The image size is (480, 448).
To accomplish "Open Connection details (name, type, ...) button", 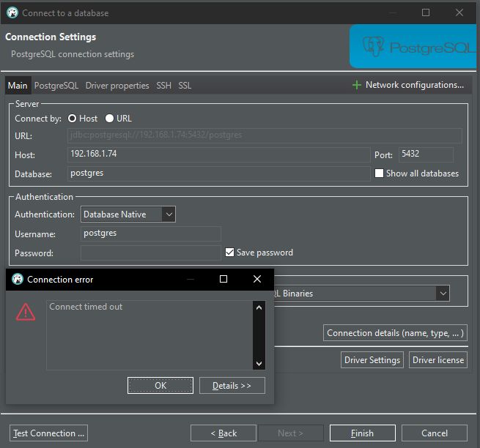I will (x=395, y=333).
